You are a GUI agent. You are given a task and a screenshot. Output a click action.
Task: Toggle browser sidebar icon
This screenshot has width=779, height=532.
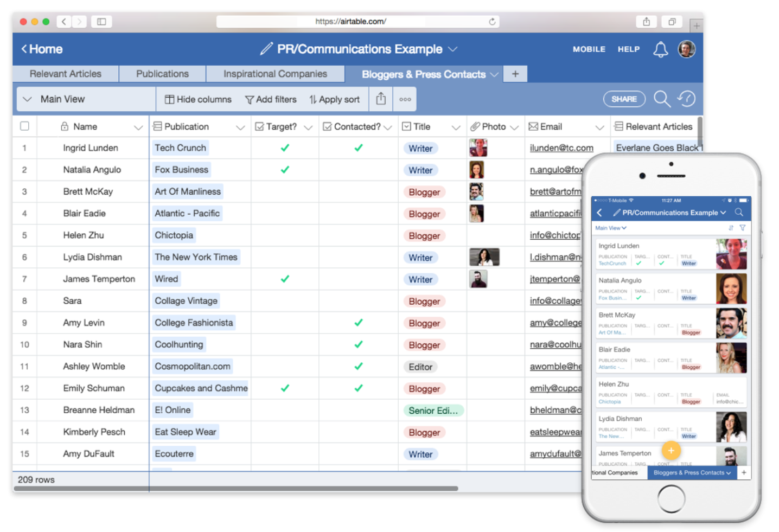101,22
